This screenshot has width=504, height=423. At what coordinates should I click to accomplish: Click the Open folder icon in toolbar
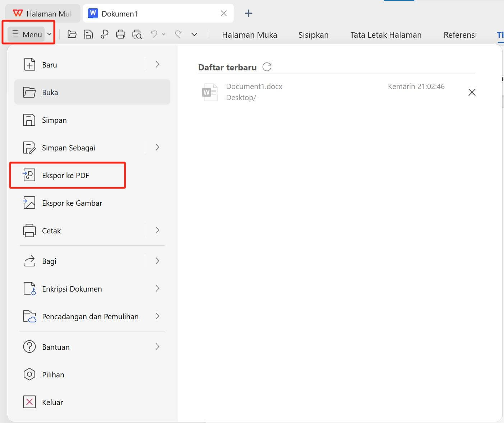click(x=72, y=34)
